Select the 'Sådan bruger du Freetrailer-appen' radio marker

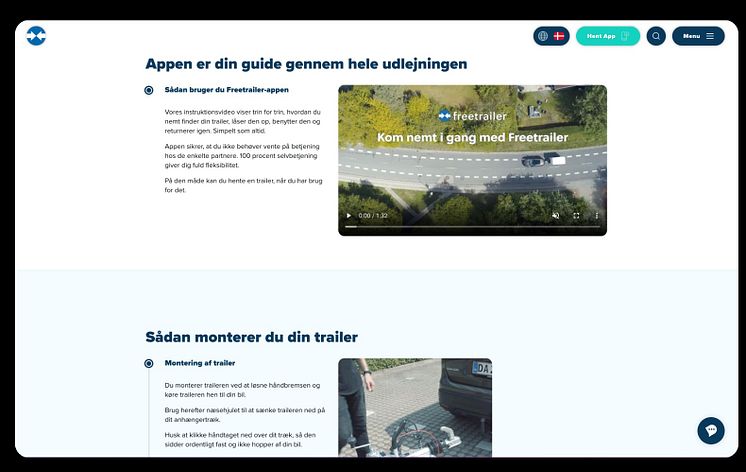149,90
